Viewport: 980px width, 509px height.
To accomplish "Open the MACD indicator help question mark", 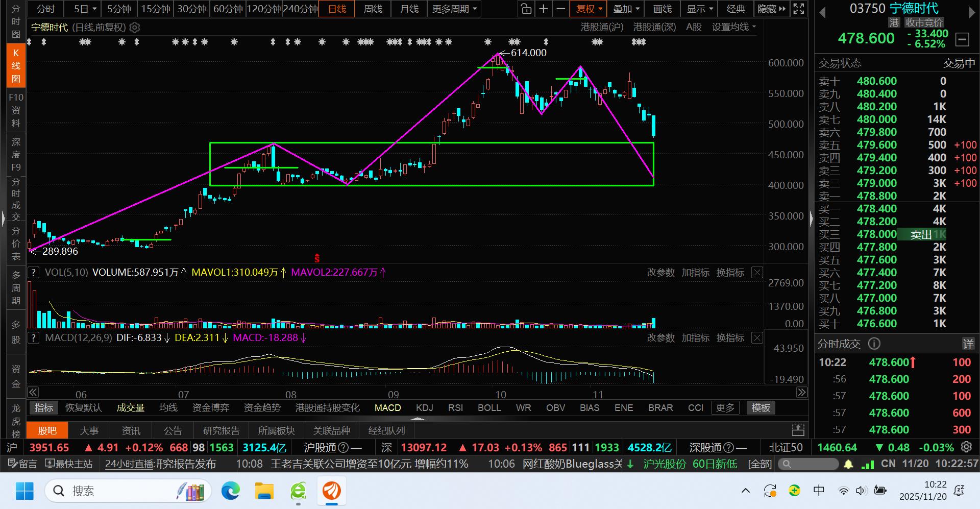I will (x=33, y=337).
